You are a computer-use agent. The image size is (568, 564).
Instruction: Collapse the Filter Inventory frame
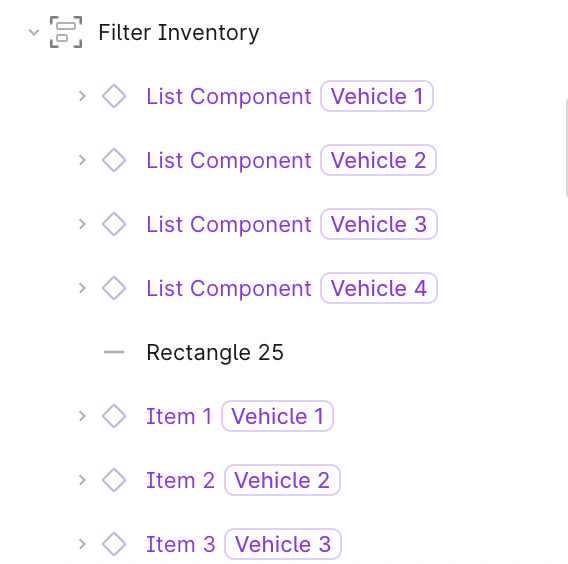point(34,32)
